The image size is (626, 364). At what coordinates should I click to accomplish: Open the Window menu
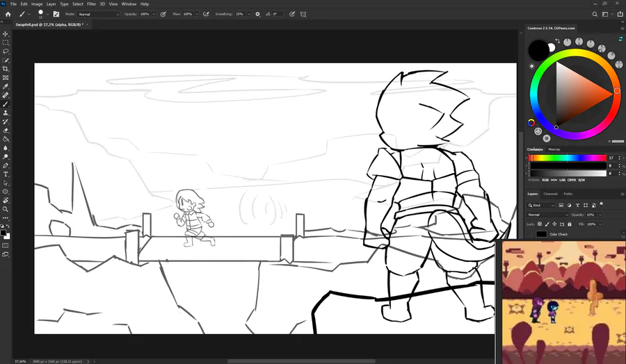coord(129,4)
